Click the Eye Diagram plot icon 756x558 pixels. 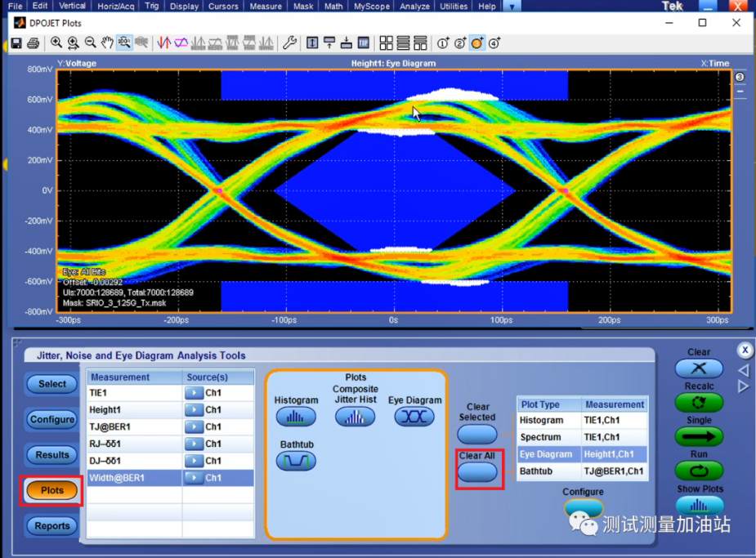pyautogui.click(x=414, y=417)
